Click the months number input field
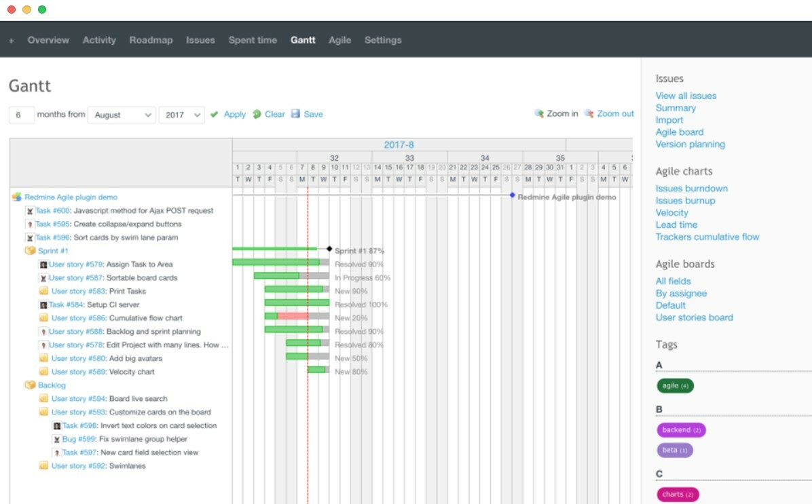812x504 pixels. pos(21,115)
